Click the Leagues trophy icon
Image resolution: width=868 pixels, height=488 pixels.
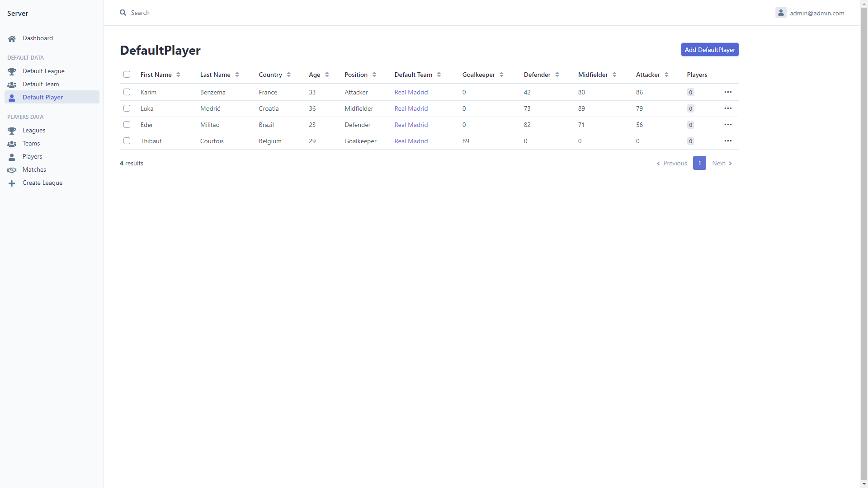[12, 131]
